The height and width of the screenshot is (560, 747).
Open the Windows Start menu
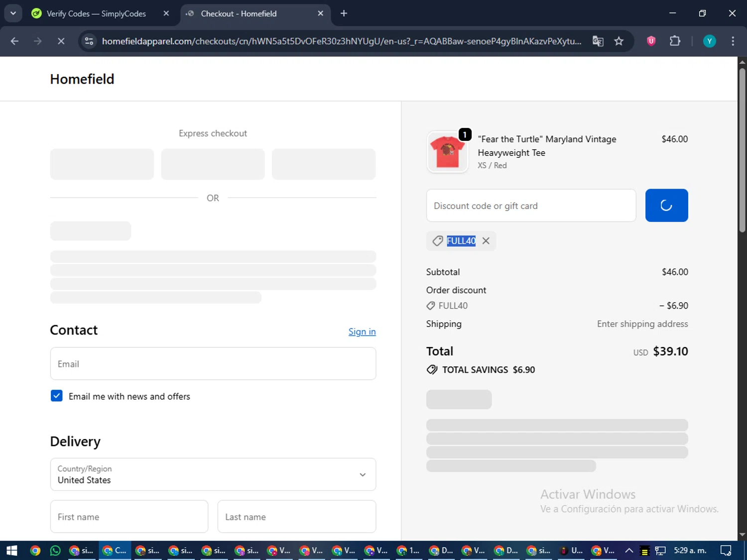[11, 551]
